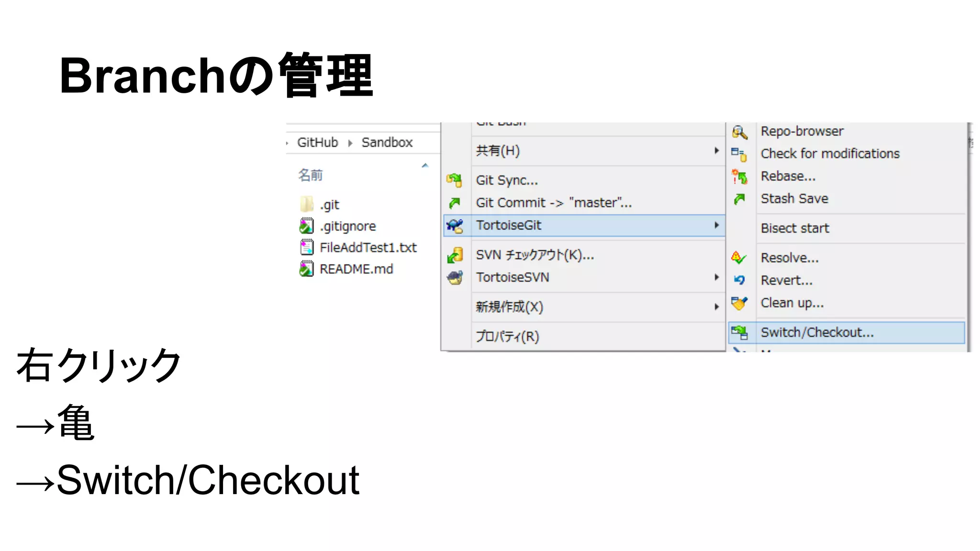This screenshot has width=980, height=551.
Task: Click the Stash Save icon
Action: tap(739, 199)
